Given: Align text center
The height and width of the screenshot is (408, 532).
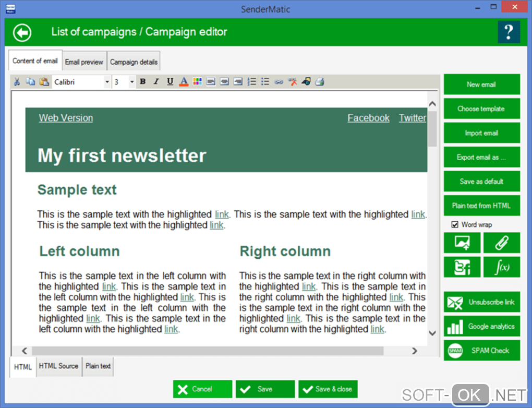Looking at the screenshot, I should pos(224,81).
